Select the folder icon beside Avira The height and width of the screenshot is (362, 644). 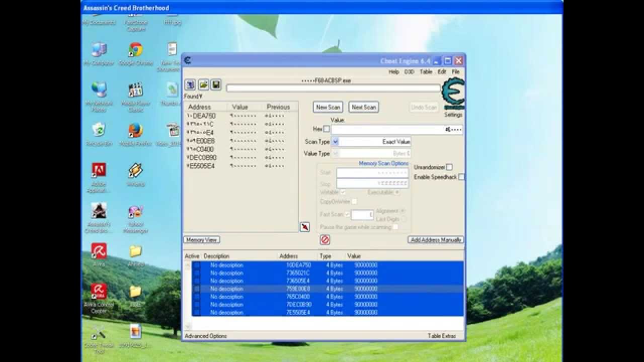[x=135, y=255]
